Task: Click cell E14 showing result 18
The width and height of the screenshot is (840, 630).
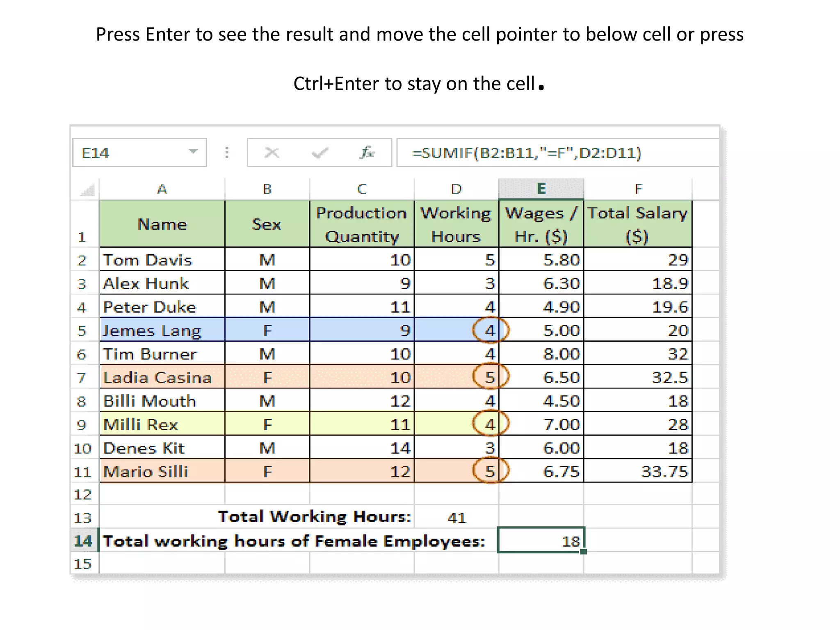Action: coord(541,541)
